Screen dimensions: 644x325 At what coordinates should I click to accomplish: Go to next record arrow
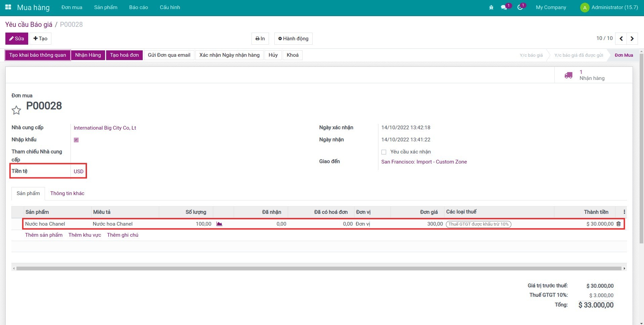pos(632,39)
